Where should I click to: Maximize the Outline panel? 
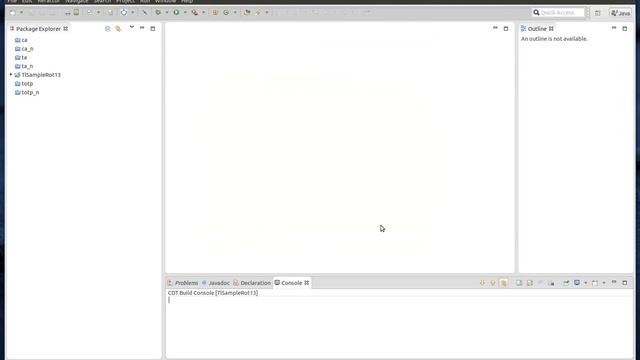pyautogui.click(x=624, y=29)
